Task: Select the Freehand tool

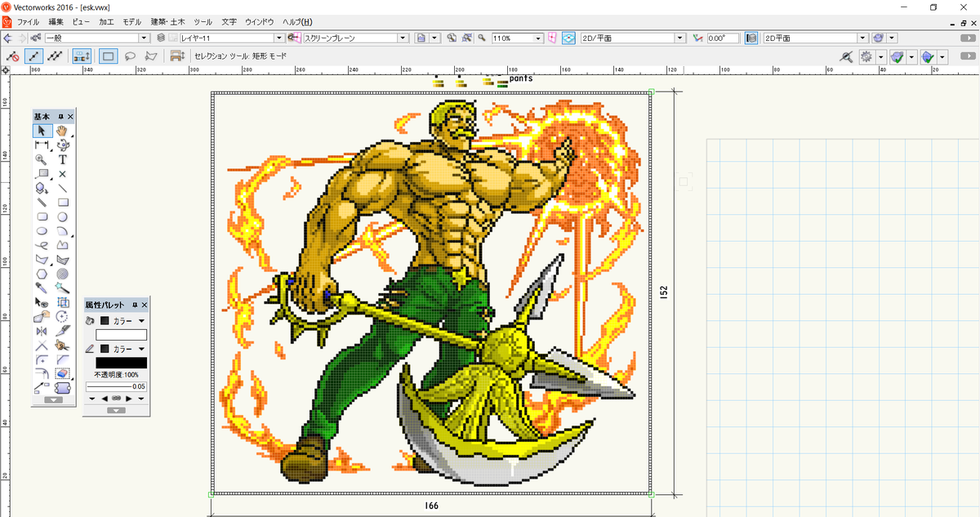Action: pos(42,246)
